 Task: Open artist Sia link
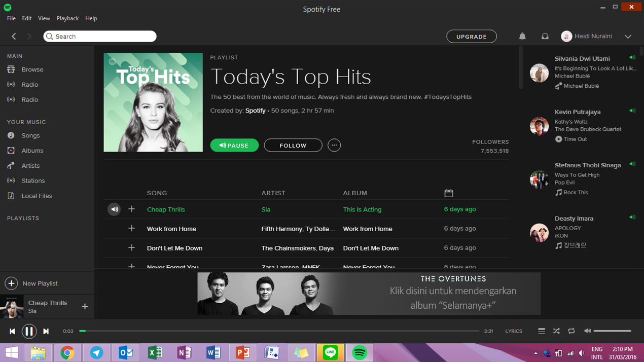(266, 209)
